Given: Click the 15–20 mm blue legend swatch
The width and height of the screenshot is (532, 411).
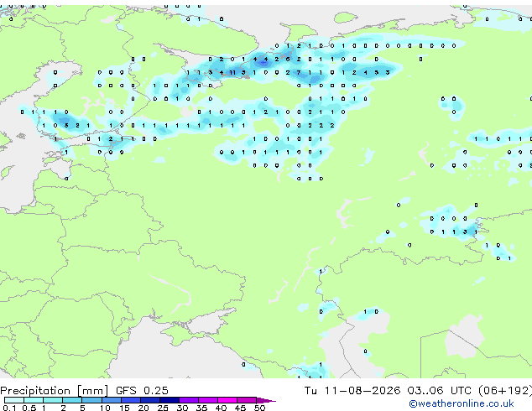Looking at the screenshot, I should click(x=130, y=400).
